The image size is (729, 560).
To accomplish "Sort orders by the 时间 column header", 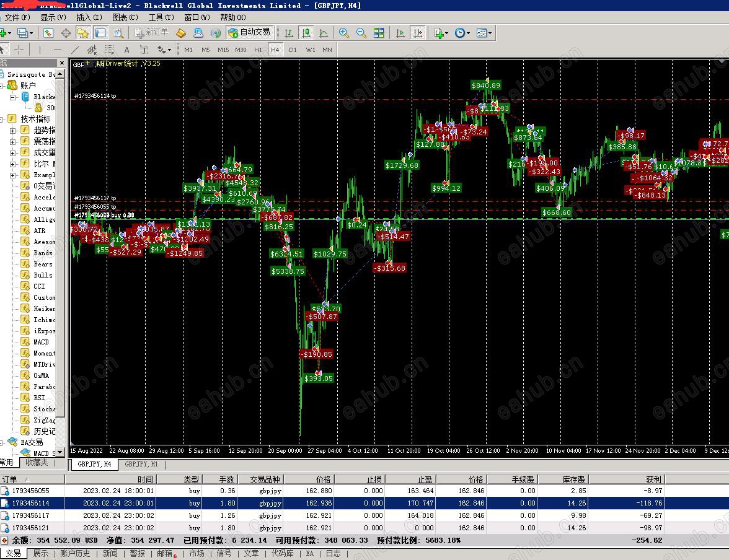I will (x=110, y=479).
